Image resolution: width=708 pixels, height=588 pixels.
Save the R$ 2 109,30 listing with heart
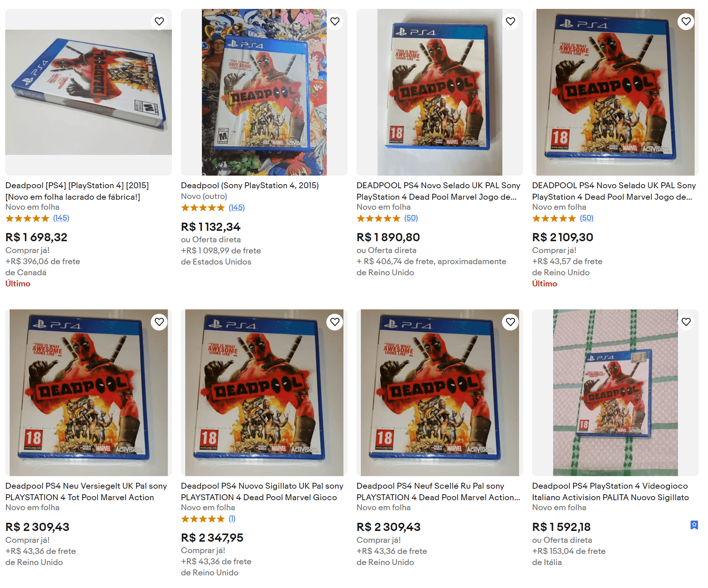pos(686,21)
